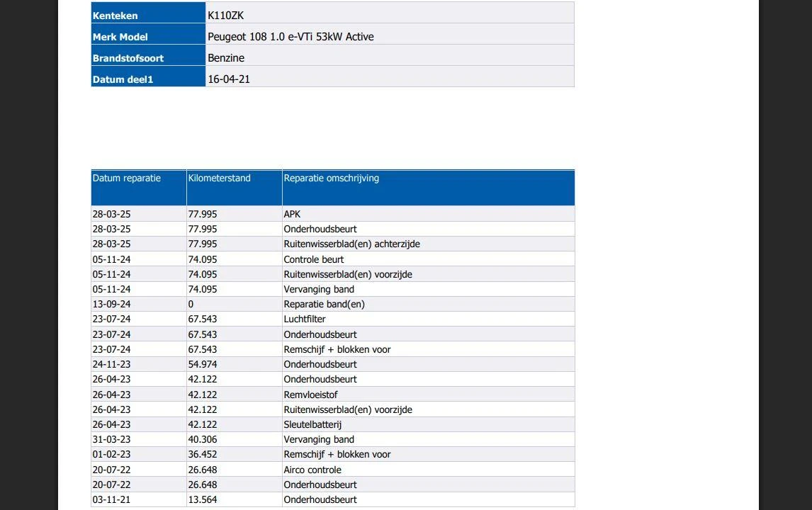Viewport: 812px width, 510px height.
Task: Click the Airco controle entry
Action: 312,470
